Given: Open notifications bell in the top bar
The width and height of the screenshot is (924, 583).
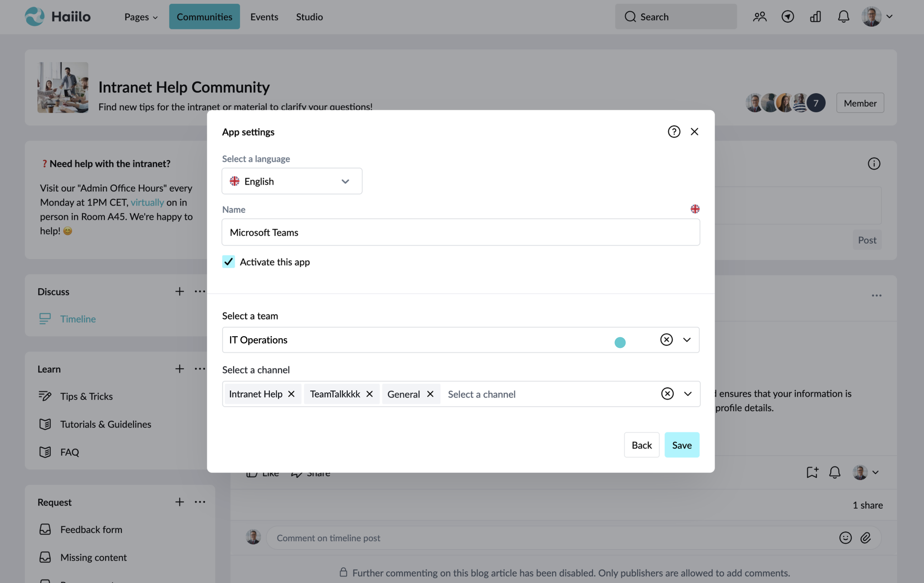Looking at the screenshot, I should point(844,16).
